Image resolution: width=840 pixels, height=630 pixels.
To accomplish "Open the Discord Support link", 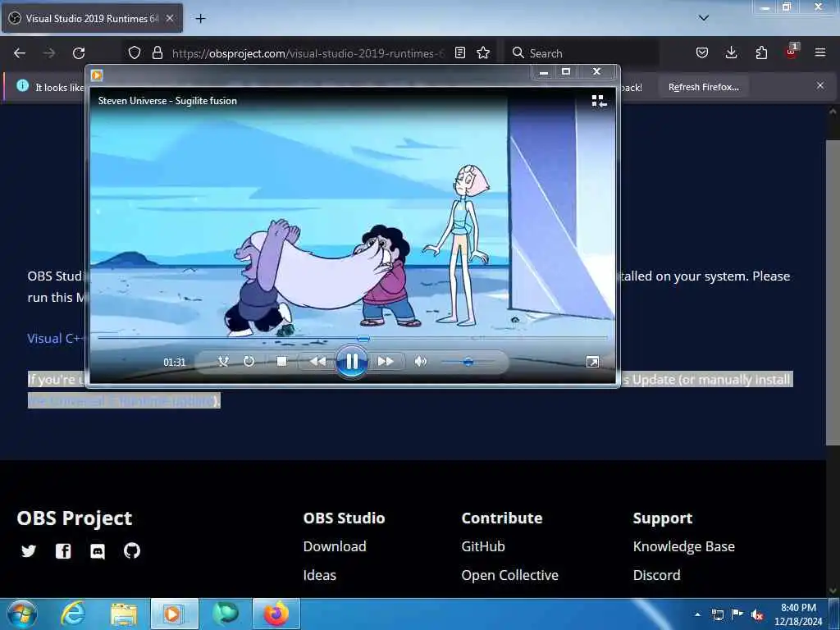I will (x=657, y=575).
